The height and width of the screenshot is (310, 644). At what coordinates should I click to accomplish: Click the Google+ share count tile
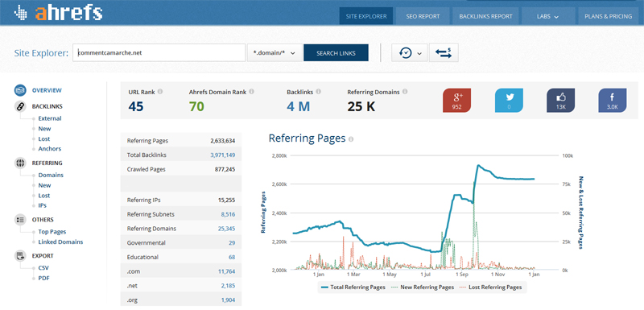point(456,100)
